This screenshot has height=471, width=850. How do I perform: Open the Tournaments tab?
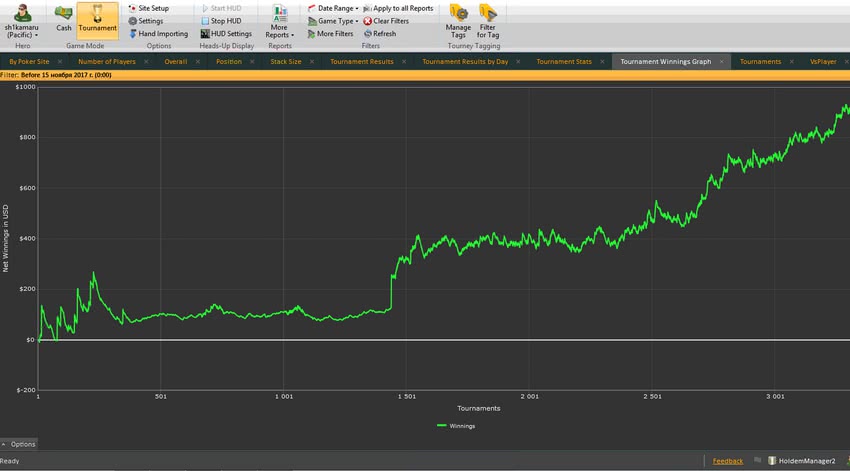point(760,62)
